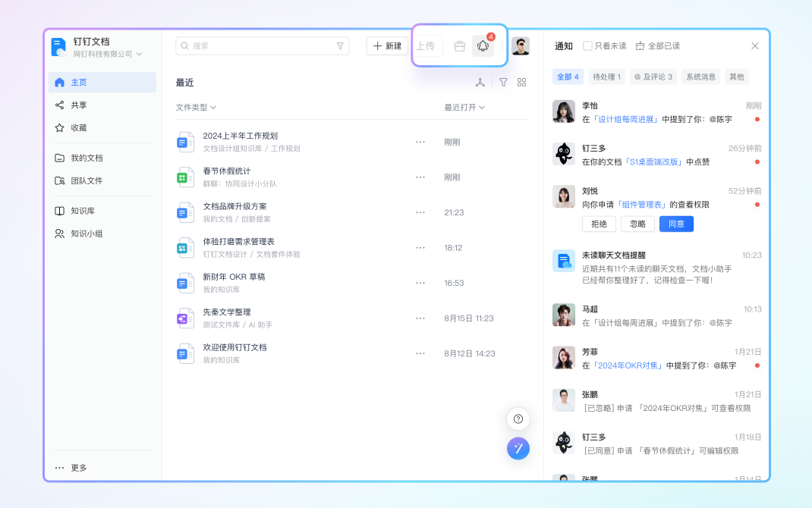Select the 其他 tab
The image size is (812, 508).
click(737, 77)
